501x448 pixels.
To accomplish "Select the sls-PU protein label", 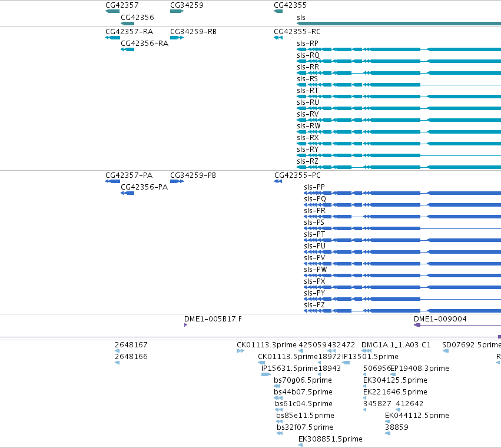I will click(x=315, y=246).
